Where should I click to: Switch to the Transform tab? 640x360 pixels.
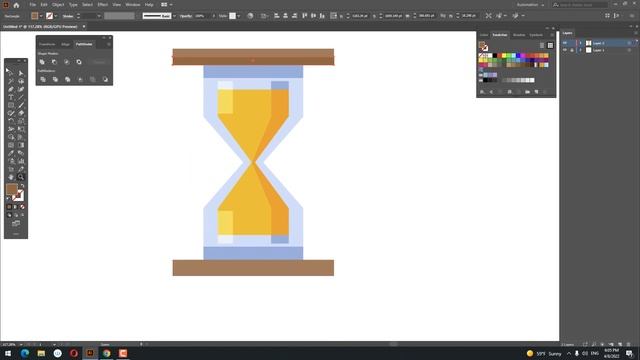pyautogui.click(x=47, y=44)
